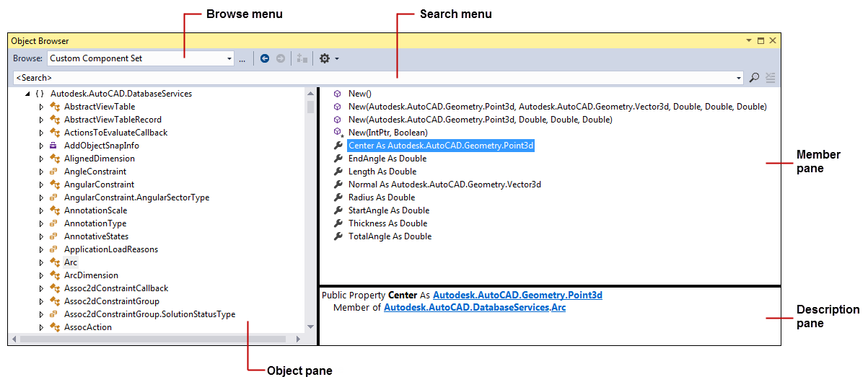Select New(Point3d, Vector3d, Double, Double, Double) member
Screen dimensions: 868x382
557,107
